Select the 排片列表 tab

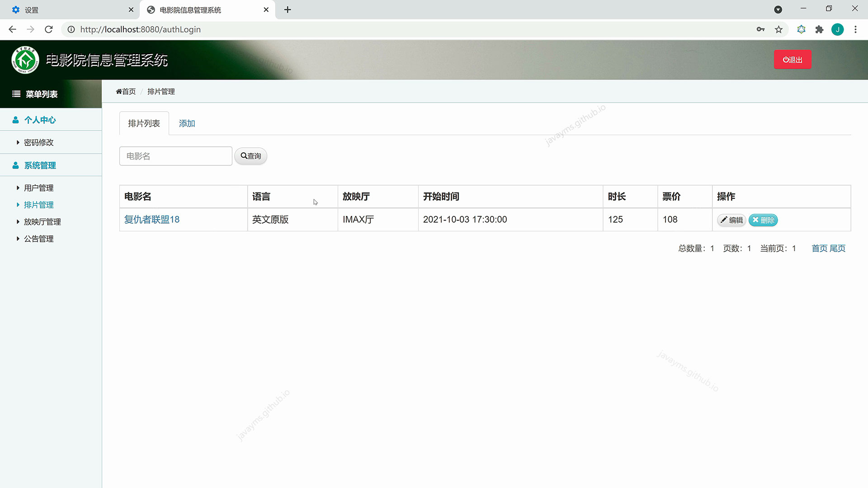pos(144,123)
